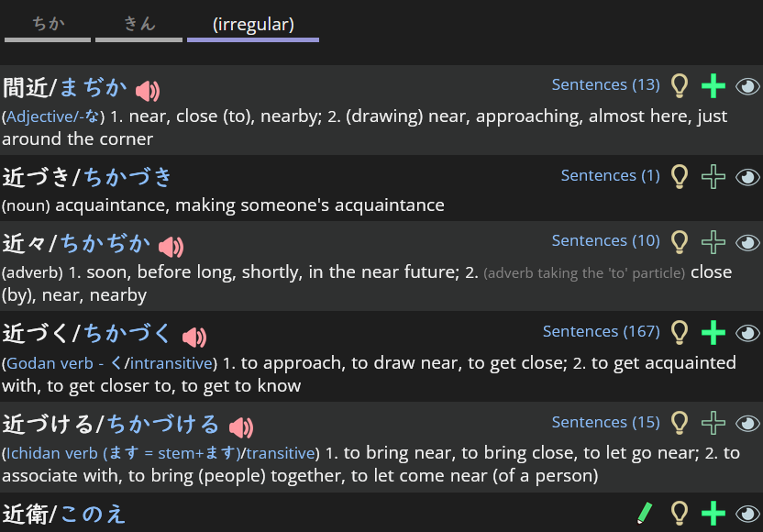
Task: Toggle the eye icon for 間近
Action: 748,86
